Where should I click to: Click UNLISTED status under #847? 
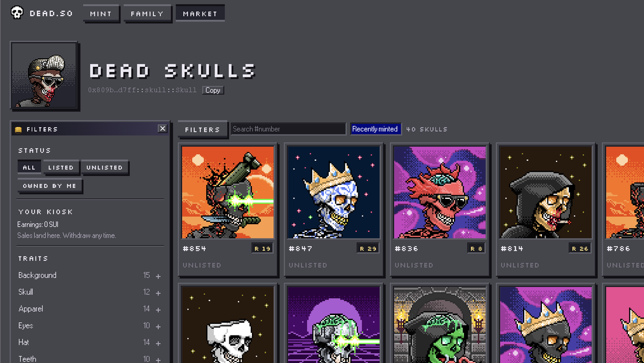tap(308, 265)
